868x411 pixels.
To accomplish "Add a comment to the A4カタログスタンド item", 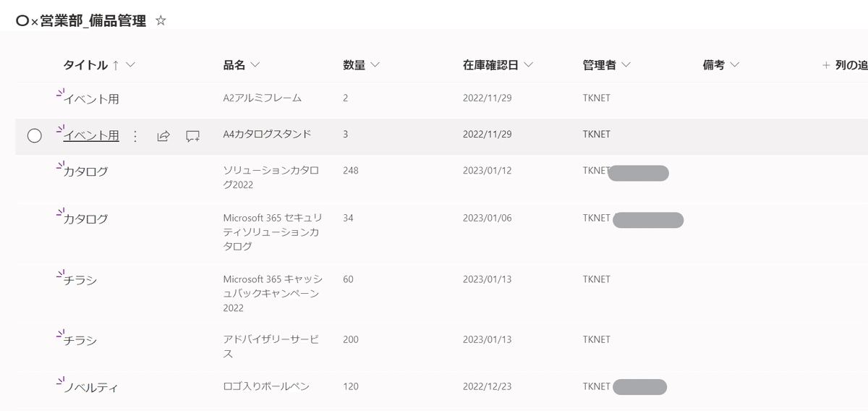I will tap(192, 136).
